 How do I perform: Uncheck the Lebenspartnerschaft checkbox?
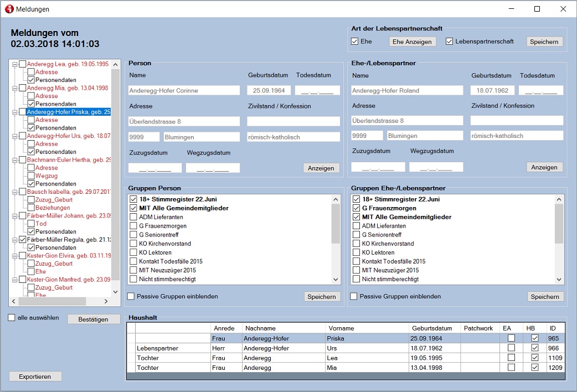450,42
